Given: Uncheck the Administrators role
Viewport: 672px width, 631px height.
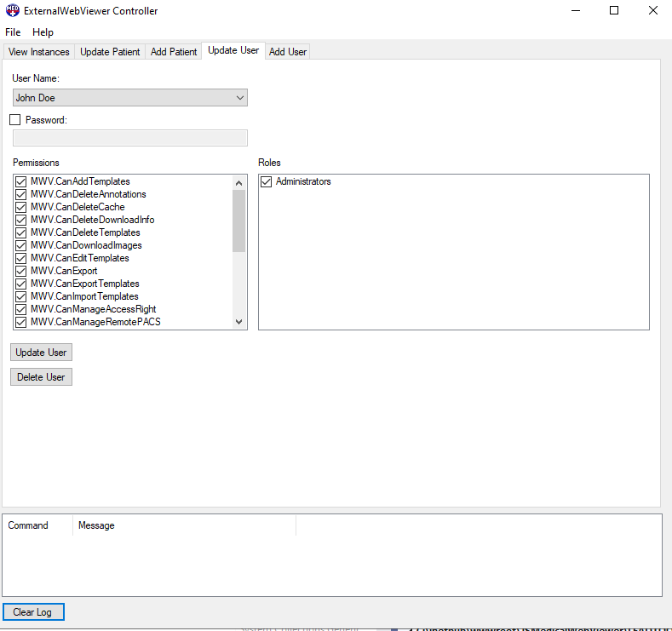Looking at the screenshot, I should pyautogui.click(x=267, y=181).
